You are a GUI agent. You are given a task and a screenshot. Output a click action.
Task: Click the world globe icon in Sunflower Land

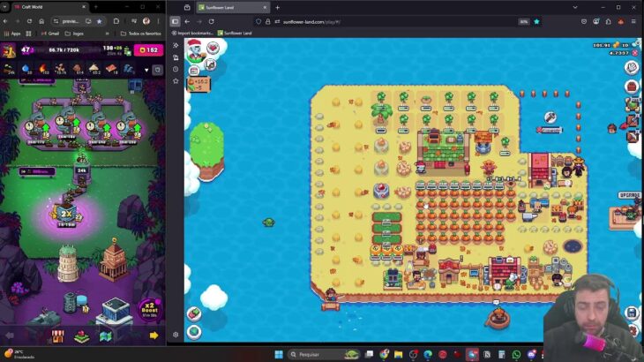coord(194,332)
